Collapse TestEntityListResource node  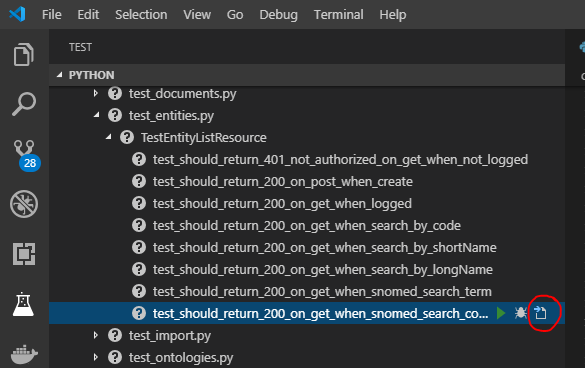click(109, 137)
